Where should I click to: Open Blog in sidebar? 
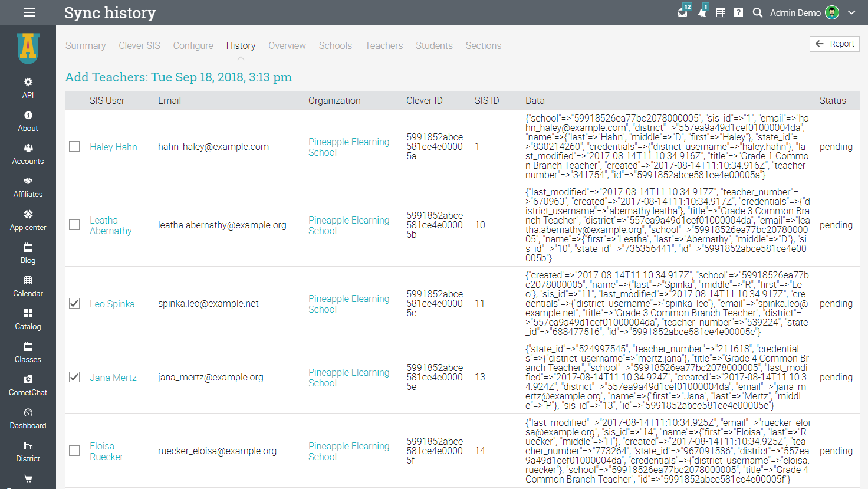coord(28,253)
